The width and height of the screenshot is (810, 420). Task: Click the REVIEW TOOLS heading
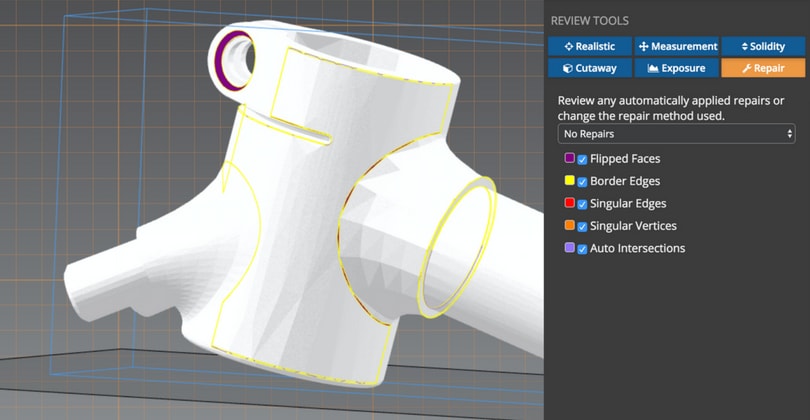589,21
